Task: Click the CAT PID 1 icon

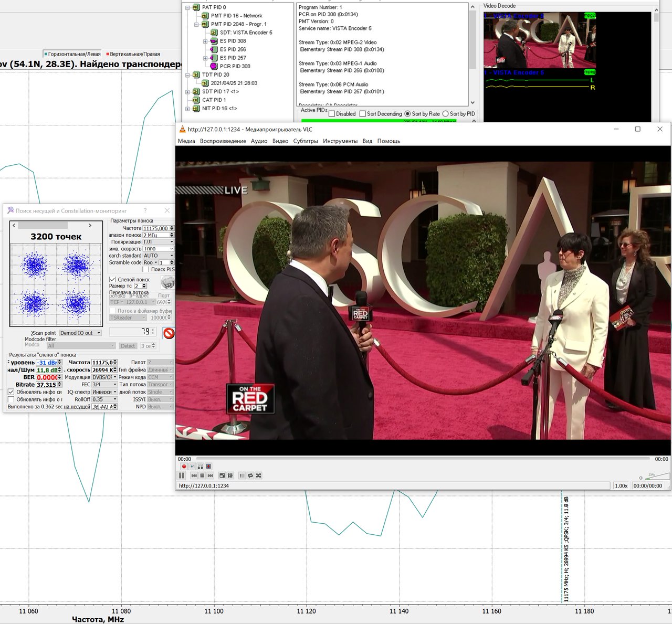Action: (x=196, y=100)
